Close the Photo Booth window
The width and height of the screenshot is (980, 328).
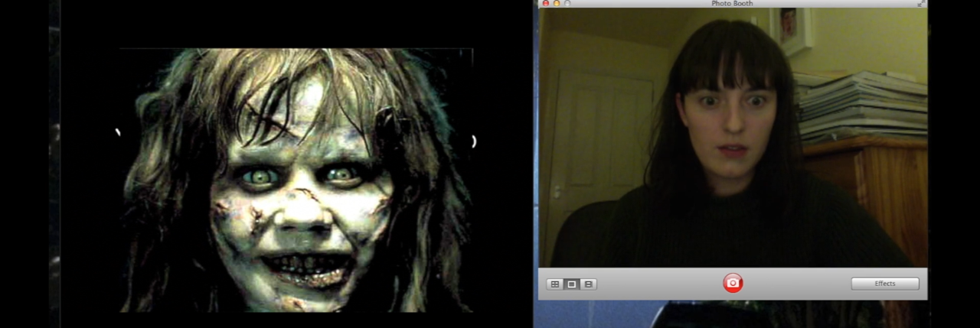pos(546,3)
